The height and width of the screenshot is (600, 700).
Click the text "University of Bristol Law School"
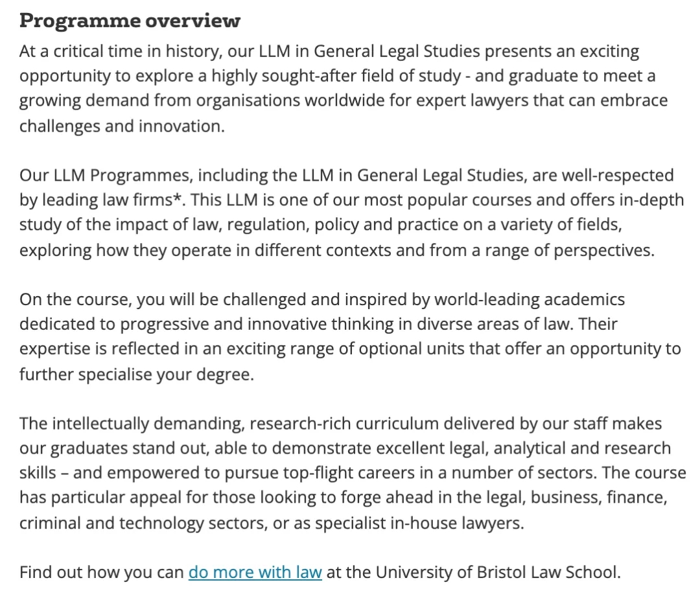tap(496, 572)
